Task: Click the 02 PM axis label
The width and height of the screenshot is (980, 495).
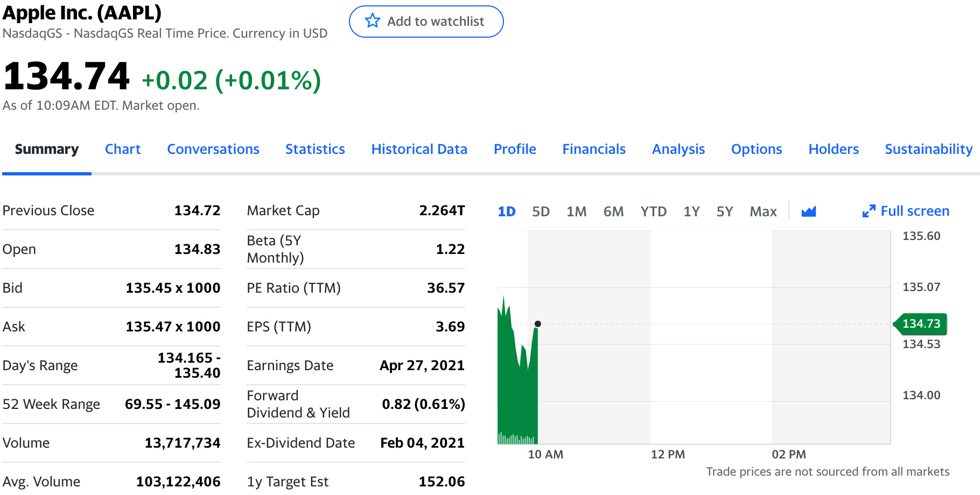Action: (789, 455)
